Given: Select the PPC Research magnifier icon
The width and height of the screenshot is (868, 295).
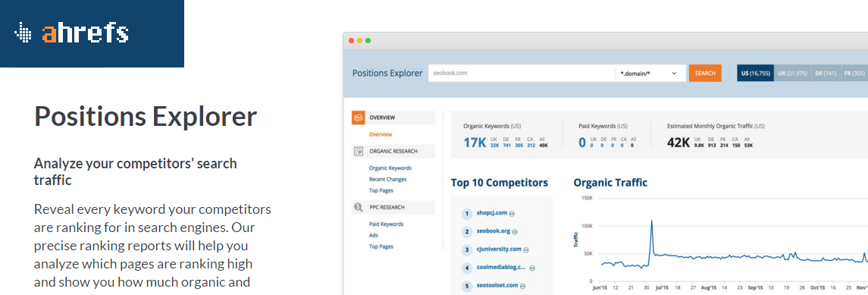Looking at the screenshot, I should [x=358, y=207].
